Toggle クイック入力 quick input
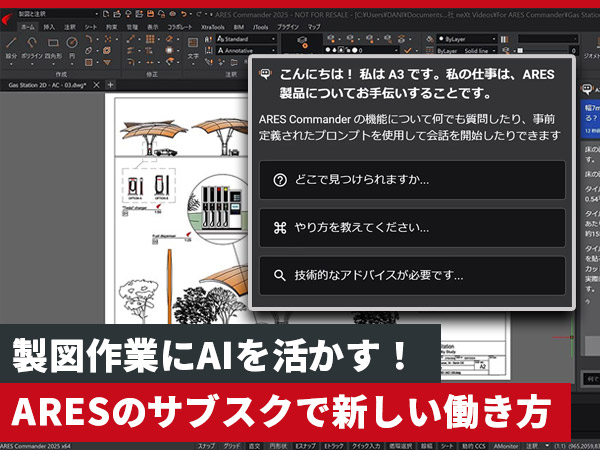The image size is (600, 450). pyautogui.click(x=366, y=446)
